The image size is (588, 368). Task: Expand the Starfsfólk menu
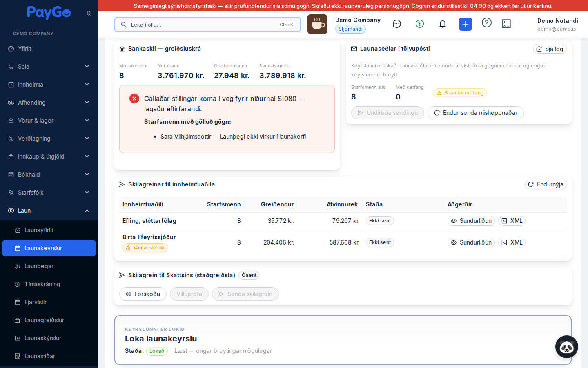(x=49, y=193)
